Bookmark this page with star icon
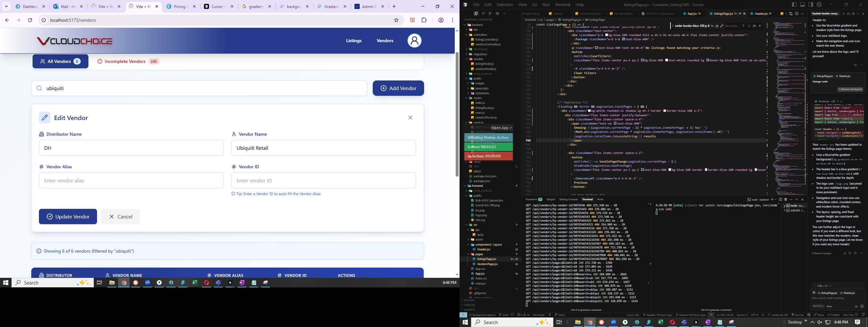The width and height of the screenshot is (868, 327). 396,20
